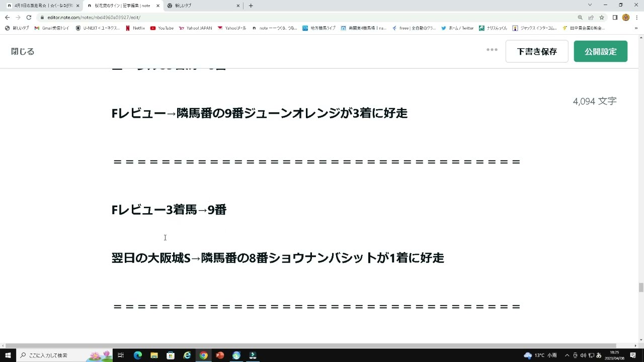The height and width of the screenshot is (362, 644).
Task: Show hidden system tray icons
Action: [x=567, y=355]
